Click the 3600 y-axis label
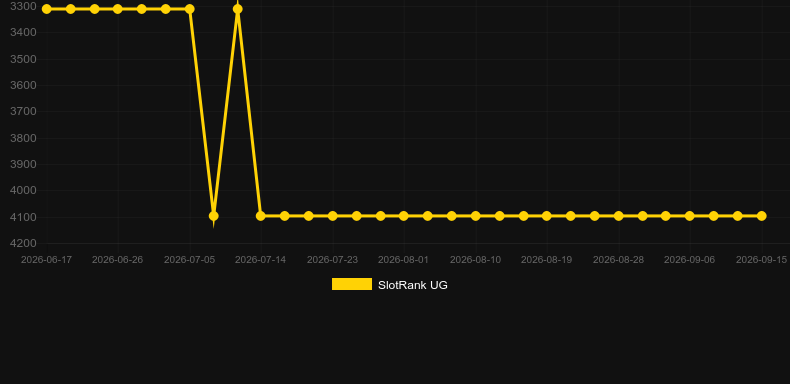The height and width of the screenshot is (384, 790). tap(23, 85)
